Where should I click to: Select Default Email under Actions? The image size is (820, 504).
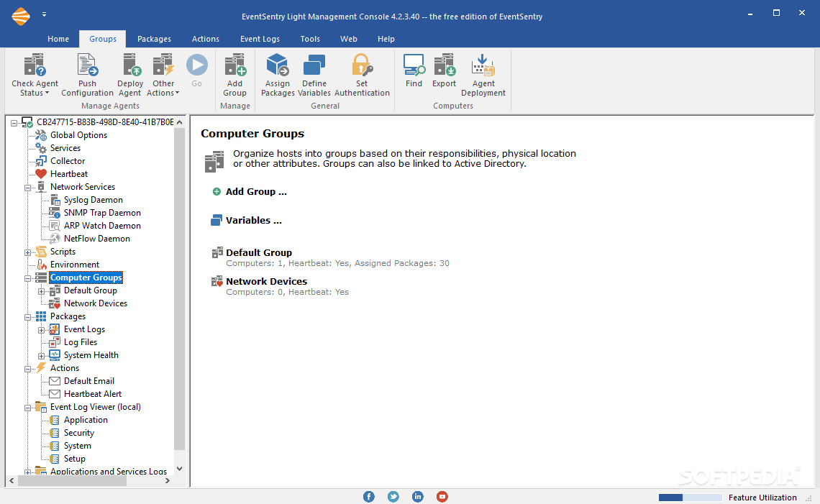tap(89, 381)
